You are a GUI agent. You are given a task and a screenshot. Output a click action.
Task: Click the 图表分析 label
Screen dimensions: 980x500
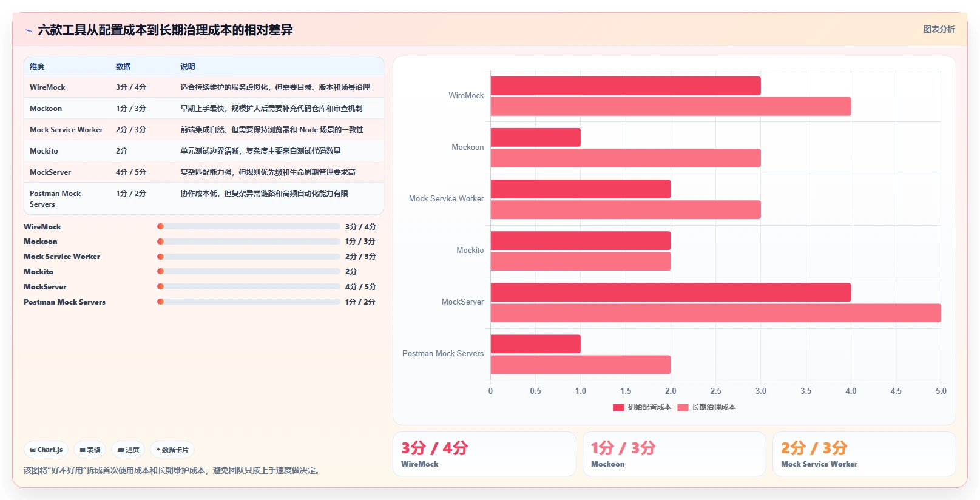(x=939, y=29)
